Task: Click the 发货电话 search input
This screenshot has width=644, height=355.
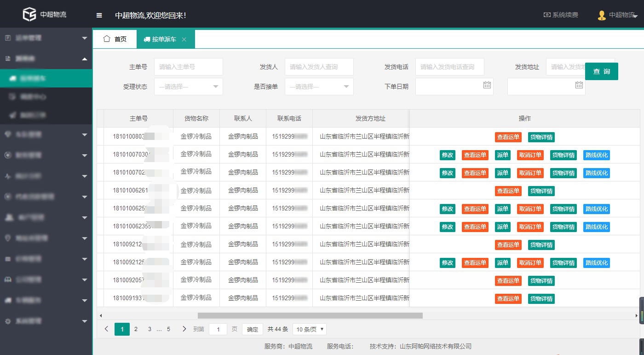Action: click(x=450, y=67)
